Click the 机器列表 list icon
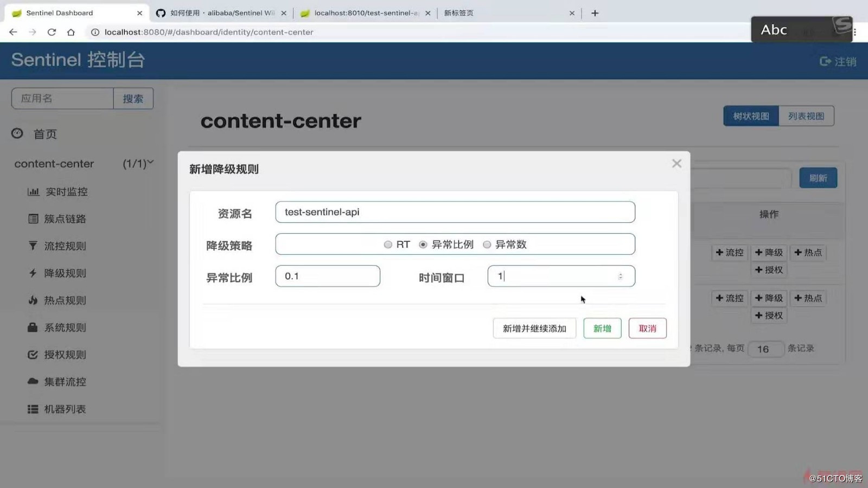Screen dimensions: 868x488 point(33,409)
